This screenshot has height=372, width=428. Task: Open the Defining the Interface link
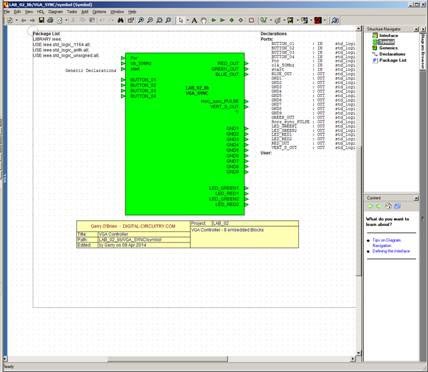pos(391,251)
